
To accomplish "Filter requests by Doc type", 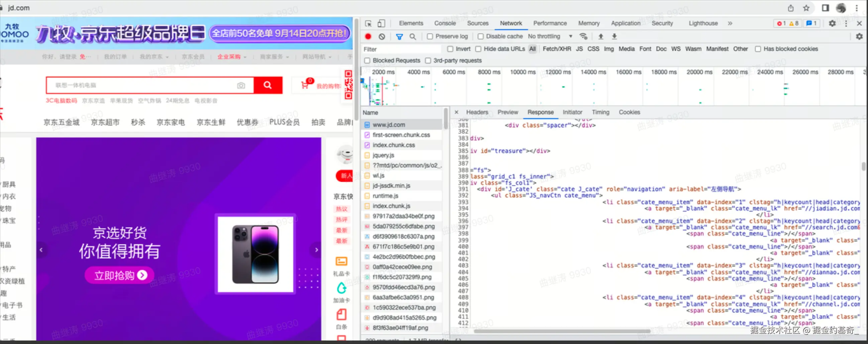I will click(x=661, y=49).
